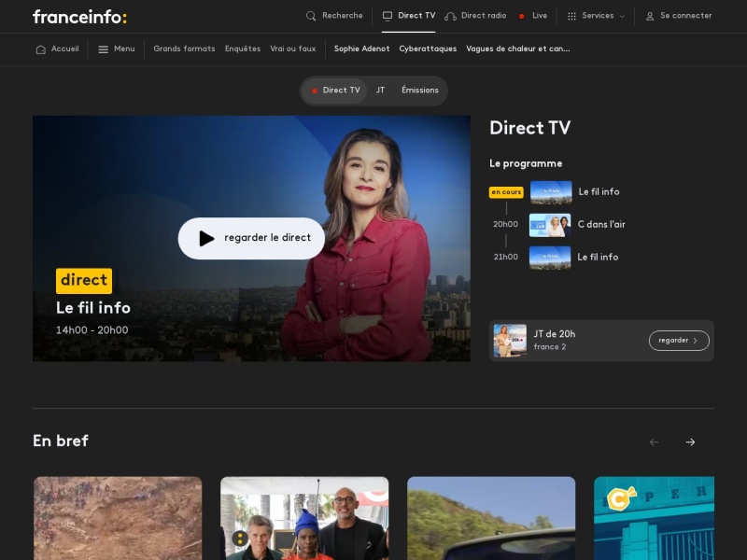
Task: Click the home icon beside Accueil
Action: tap(41, 49)
